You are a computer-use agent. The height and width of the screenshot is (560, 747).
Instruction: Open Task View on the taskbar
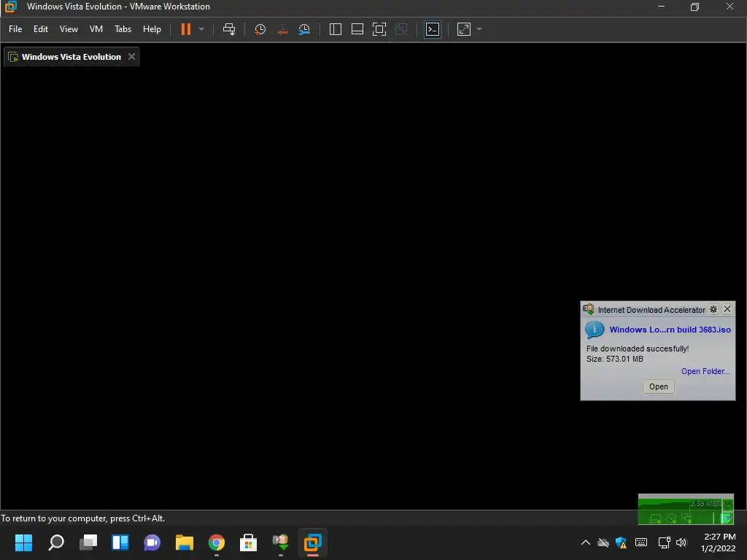click(x=88, y=542)
